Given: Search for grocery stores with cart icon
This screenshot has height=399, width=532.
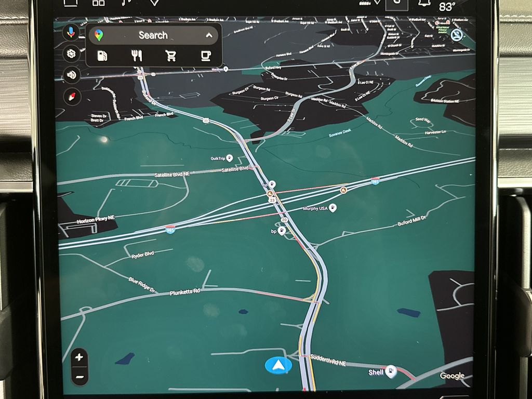Looking at the screenshot, I should (171, 56).
